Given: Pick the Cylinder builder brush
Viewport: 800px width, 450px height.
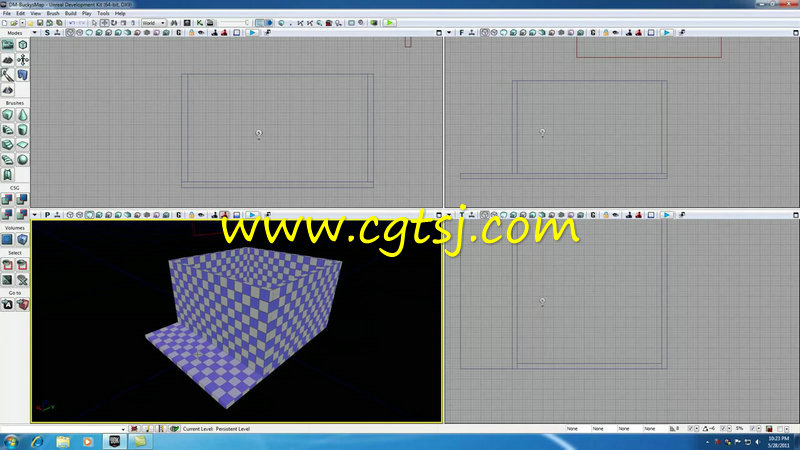Looking at the screenshot, I should 22,130.
